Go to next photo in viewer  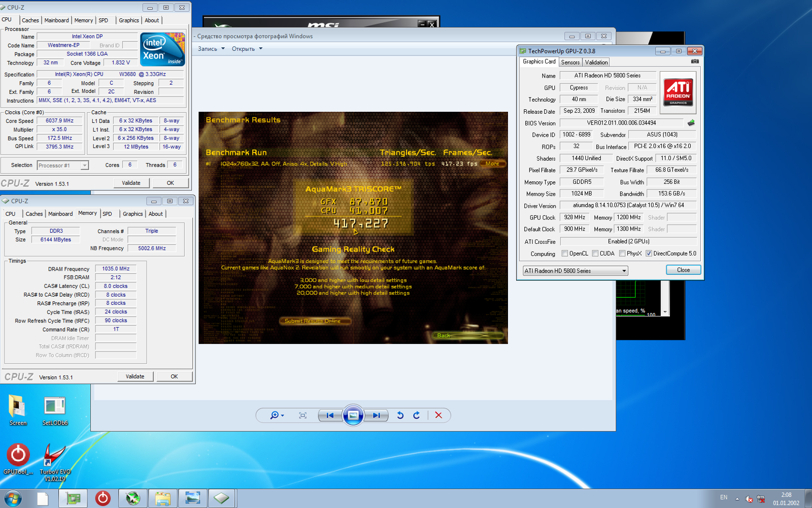pyautogui.click(x=376, y=416)
